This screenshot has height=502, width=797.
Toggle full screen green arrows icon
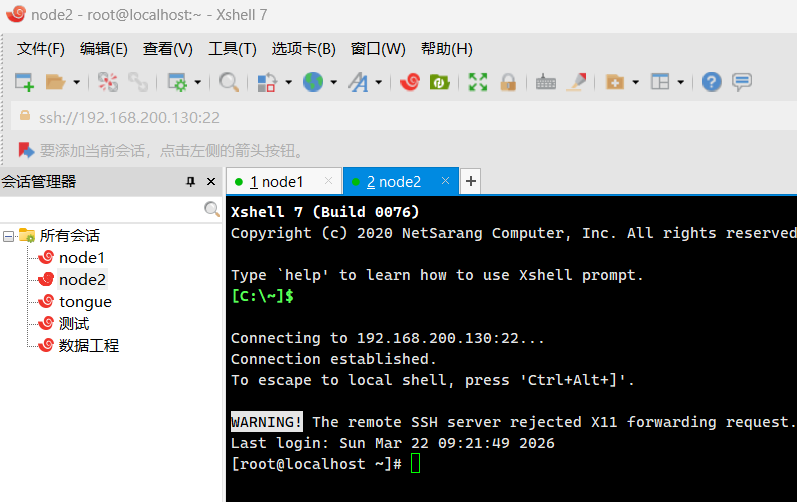coord(478,82)
